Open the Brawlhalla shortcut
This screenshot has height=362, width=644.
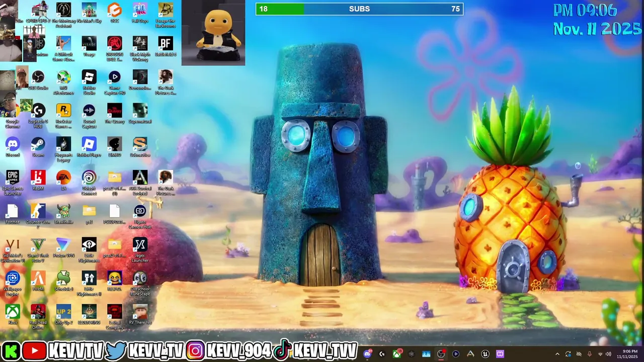(x=63, y=215)
